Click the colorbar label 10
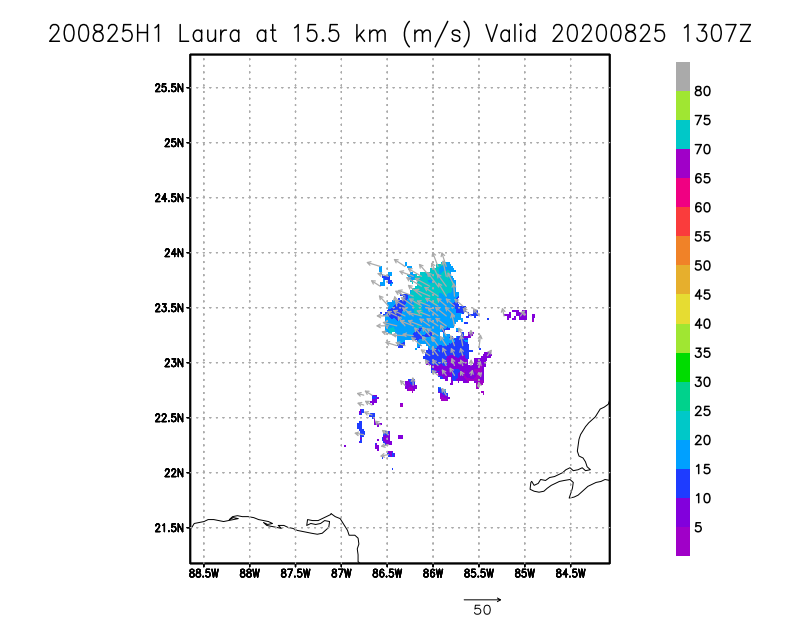The image size is (800, 618). tap(703, 499)
